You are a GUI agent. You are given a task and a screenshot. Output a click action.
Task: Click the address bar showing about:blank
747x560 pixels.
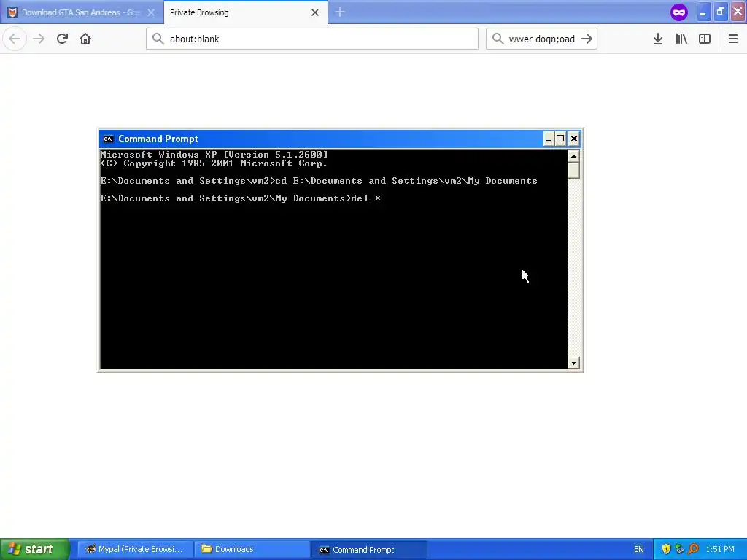click(312, 39)
